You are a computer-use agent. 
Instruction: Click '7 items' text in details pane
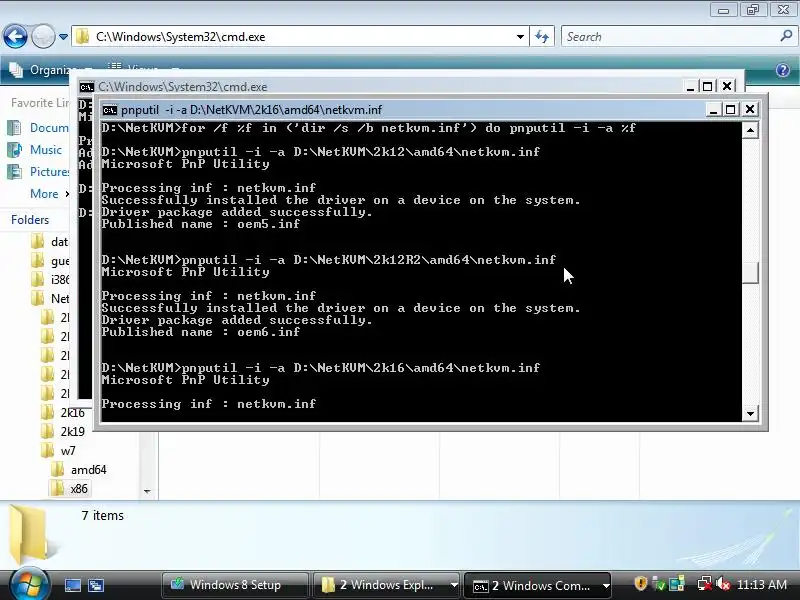coord(103,516)
